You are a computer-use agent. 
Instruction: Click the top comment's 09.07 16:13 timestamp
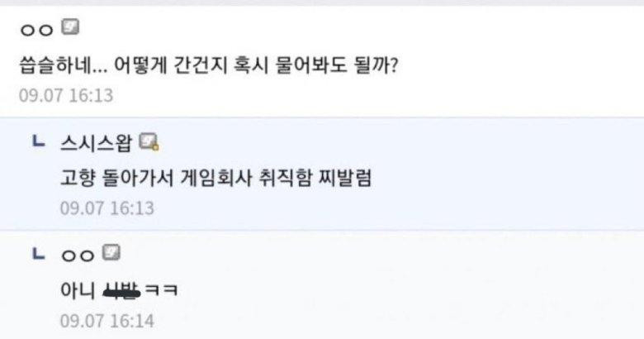point(65,95)
